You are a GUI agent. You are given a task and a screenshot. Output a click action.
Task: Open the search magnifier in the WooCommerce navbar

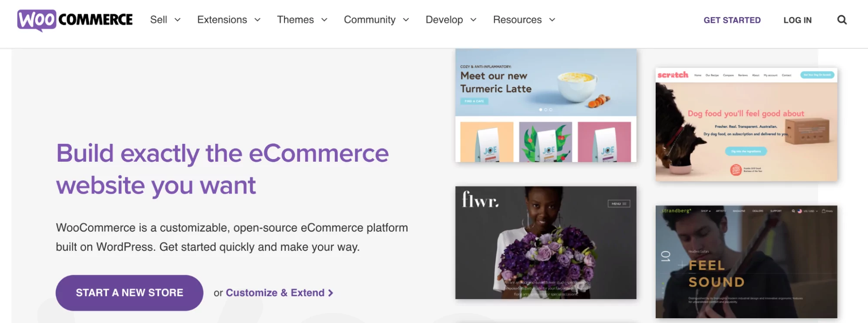[x=842, y=20]
